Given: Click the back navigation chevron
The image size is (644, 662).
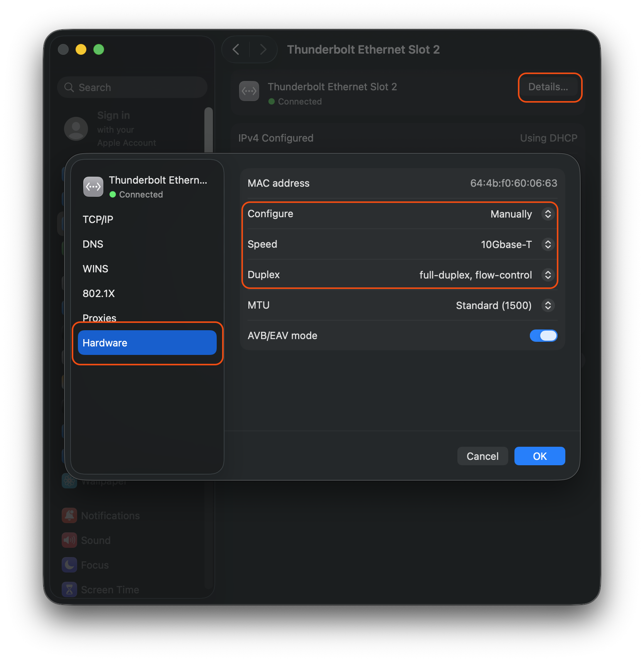Looking at the screenshot, I should tap(236, 49).
